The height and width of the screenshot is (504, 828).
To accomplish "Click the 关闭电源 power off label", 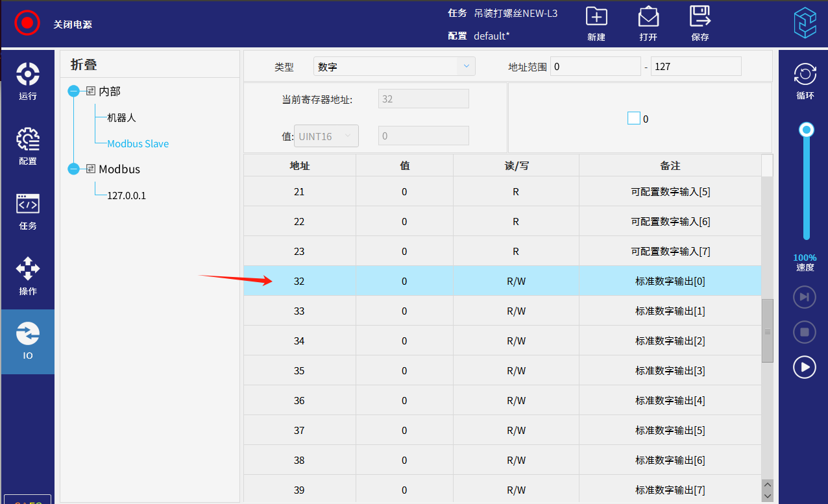I will point(73,24).
